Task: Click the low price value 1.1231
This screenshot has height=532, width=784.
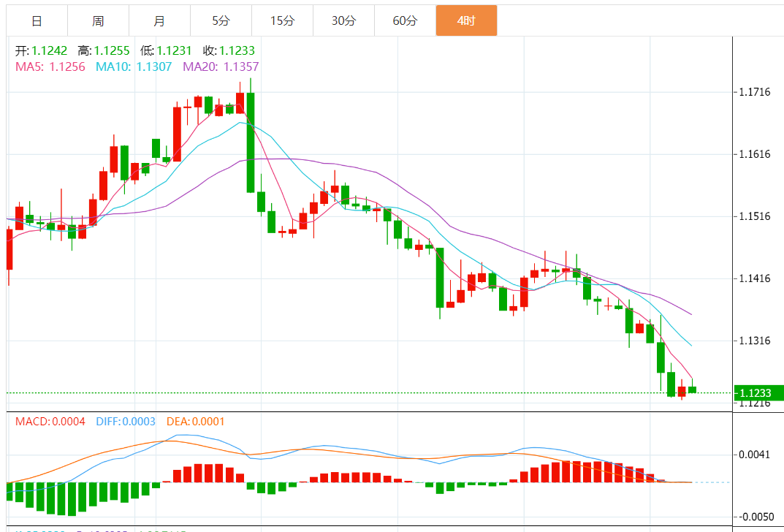Action: tap(175, 50)
